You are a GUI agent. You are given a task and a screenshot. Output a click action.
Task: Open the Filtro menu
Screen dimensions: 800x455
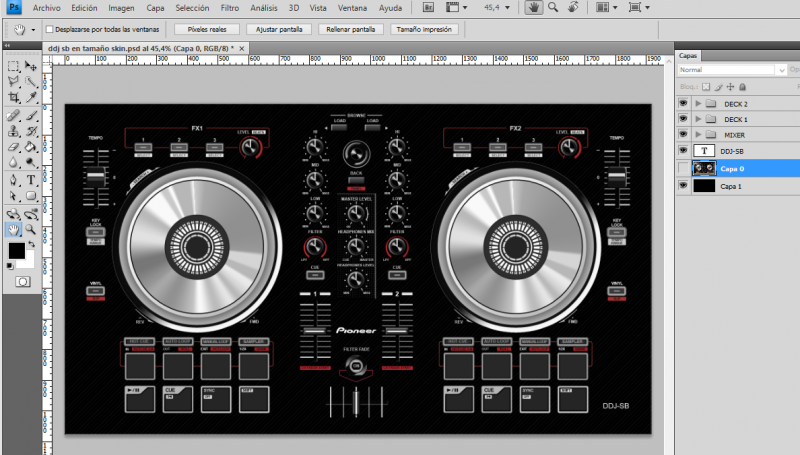(230, 8)
